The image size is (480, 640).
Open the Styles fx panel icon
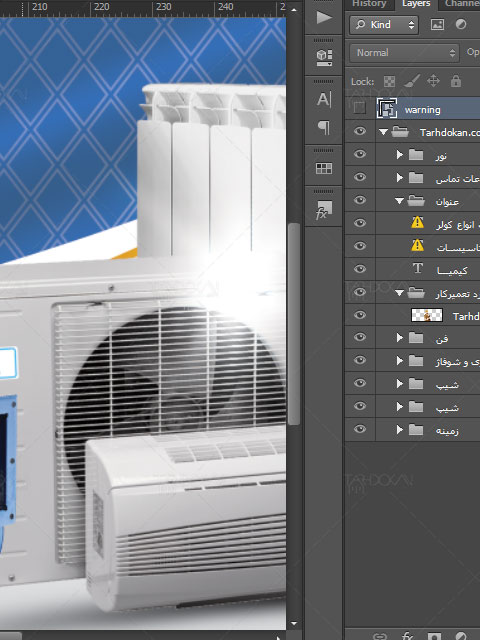(x=324, y=210)
